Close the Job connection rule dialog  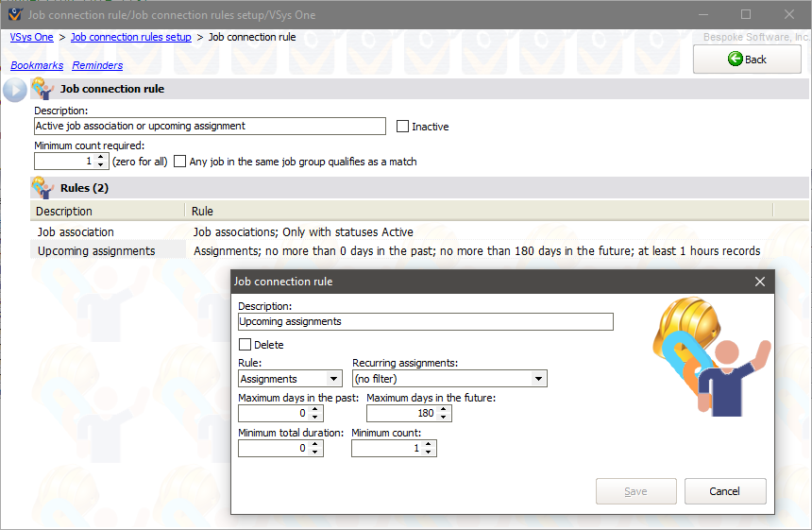(760, 282)
